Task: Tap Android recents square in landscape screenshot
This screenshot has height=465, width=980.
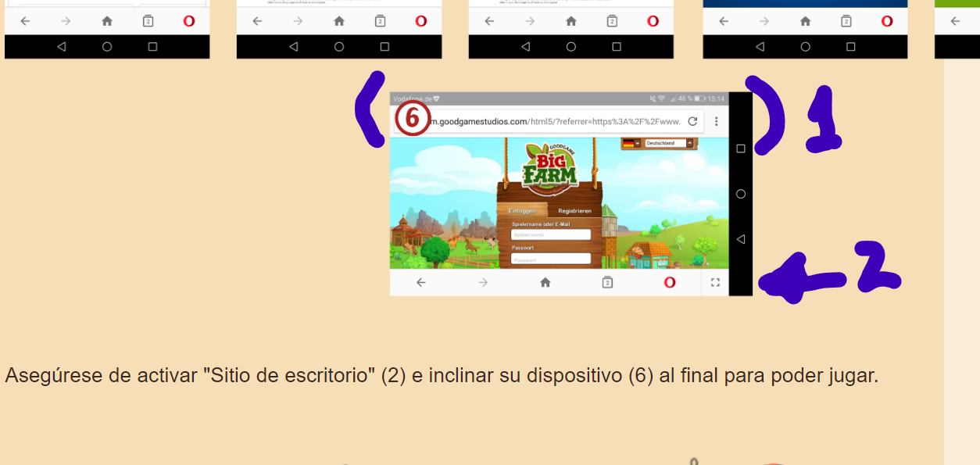Action: coord(741,148)
